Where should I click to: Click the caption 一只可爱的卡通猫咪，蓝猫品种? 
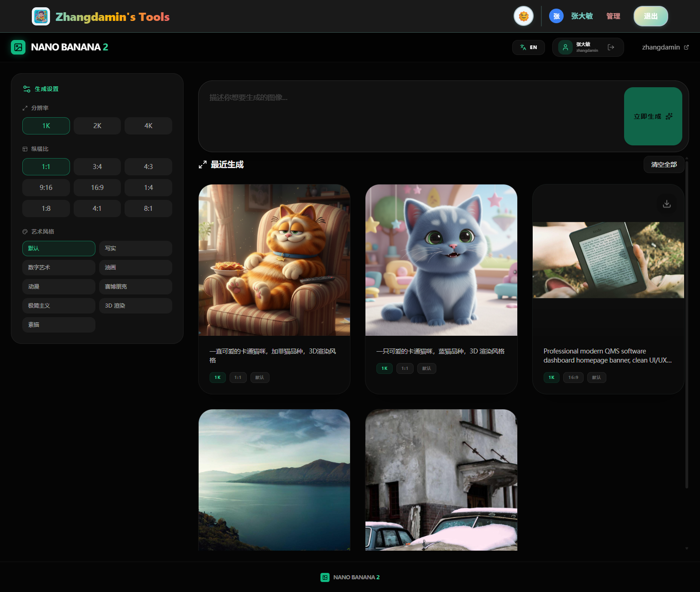pyautogui.click(x=440, y=351)
